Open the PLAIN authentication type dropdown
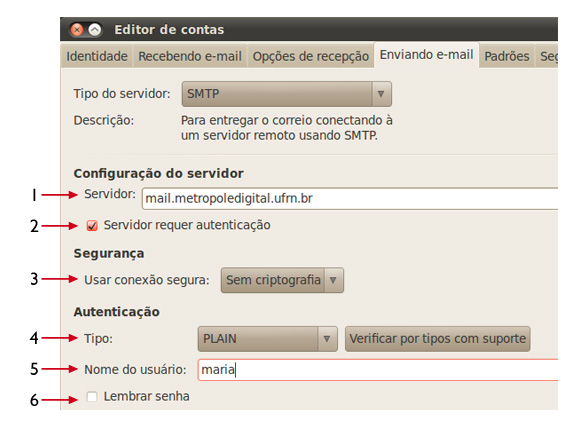 [268, 339]
